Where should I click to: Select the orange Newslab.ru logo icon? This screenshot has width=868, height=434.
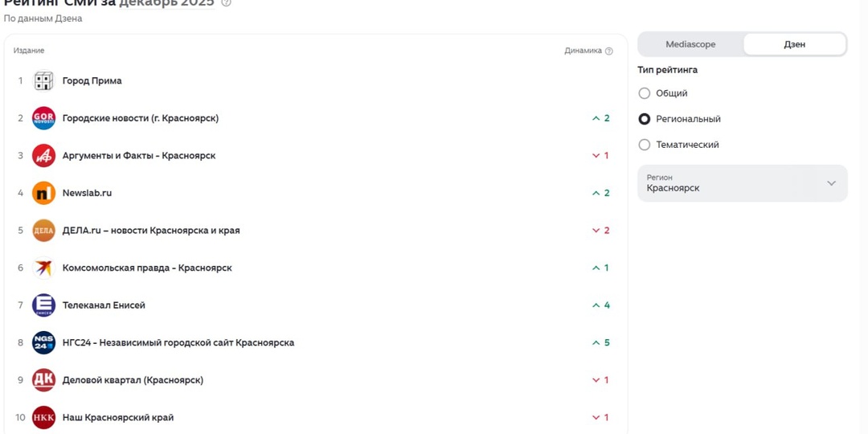[x=43, y=193]
